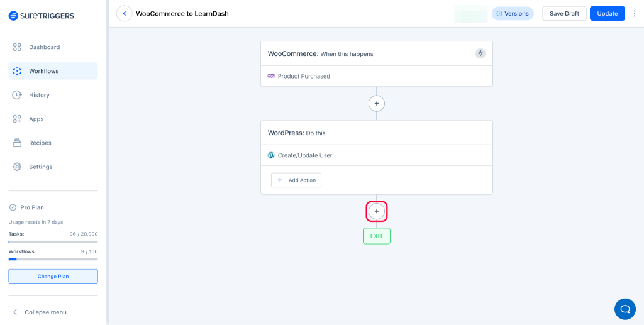Open the WooCommerce trigger header

click(x=377, y=53)
